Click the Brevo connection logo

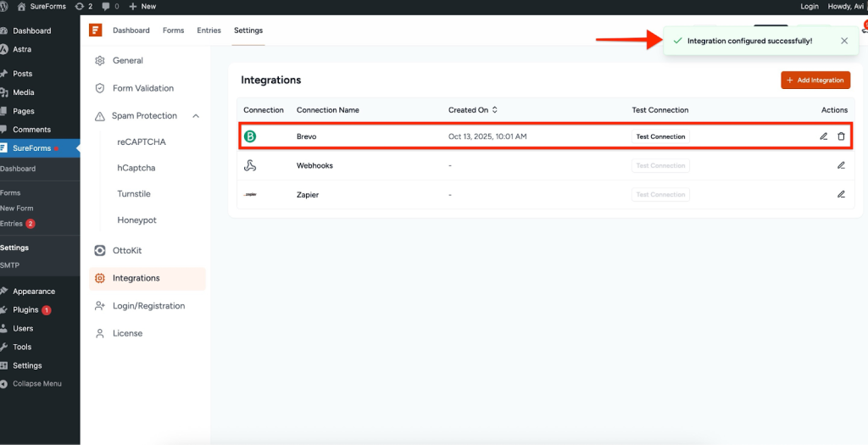(x=250, y=136)
